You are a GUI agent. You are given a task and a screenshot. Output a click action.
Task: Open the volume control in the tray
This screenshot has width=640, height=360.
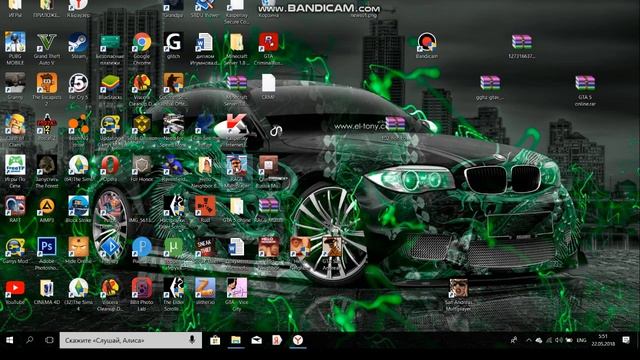(x=559, y=340)
